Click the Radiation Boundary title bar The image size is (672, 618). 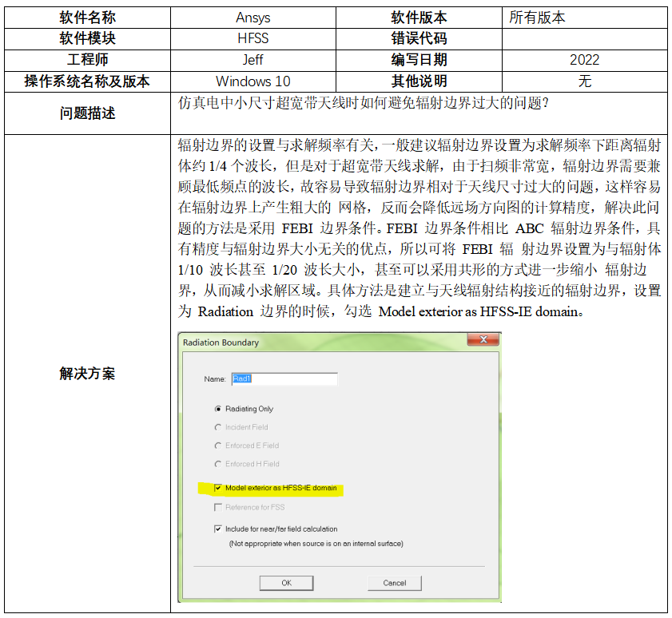pos(320,343)
